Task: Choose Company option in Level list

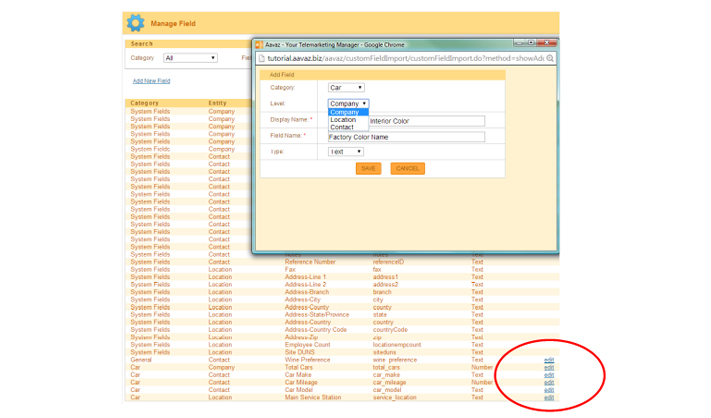Action: click(348, 112)
